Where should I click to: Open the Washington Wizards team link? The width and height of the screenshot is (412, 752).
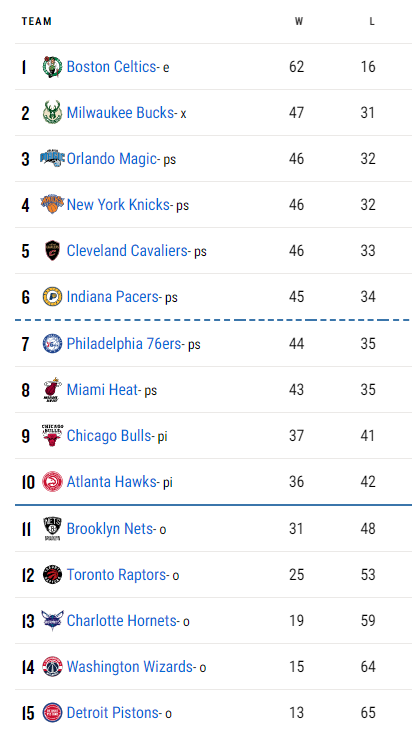130,667
